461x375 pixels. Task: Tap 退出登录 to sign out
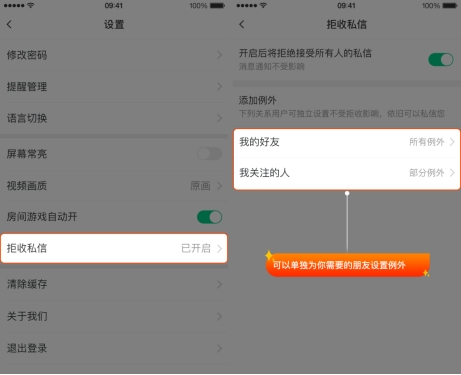click(114, 348)
